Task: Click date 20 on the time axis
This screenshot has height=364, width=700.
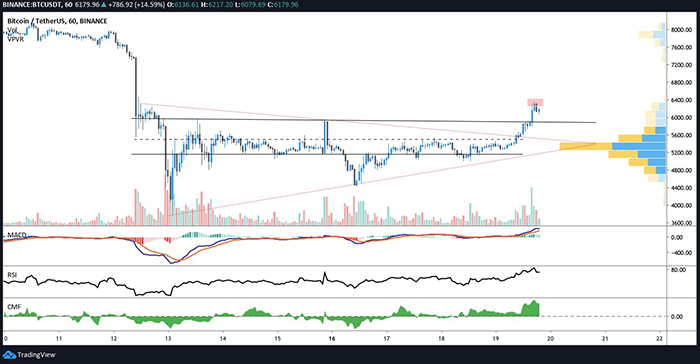Action: (x=550, y=339)
